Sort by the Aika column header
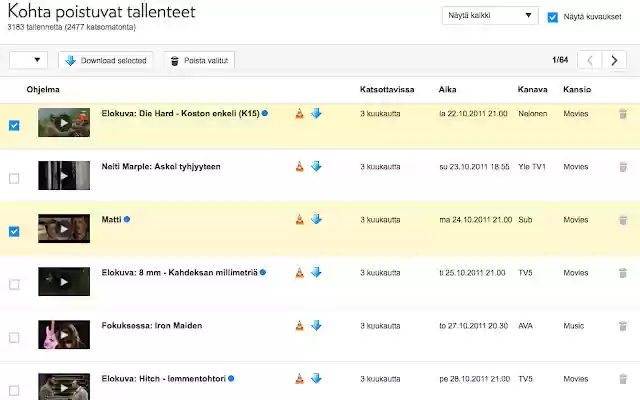Screen dimensions: 640x400 447,89
